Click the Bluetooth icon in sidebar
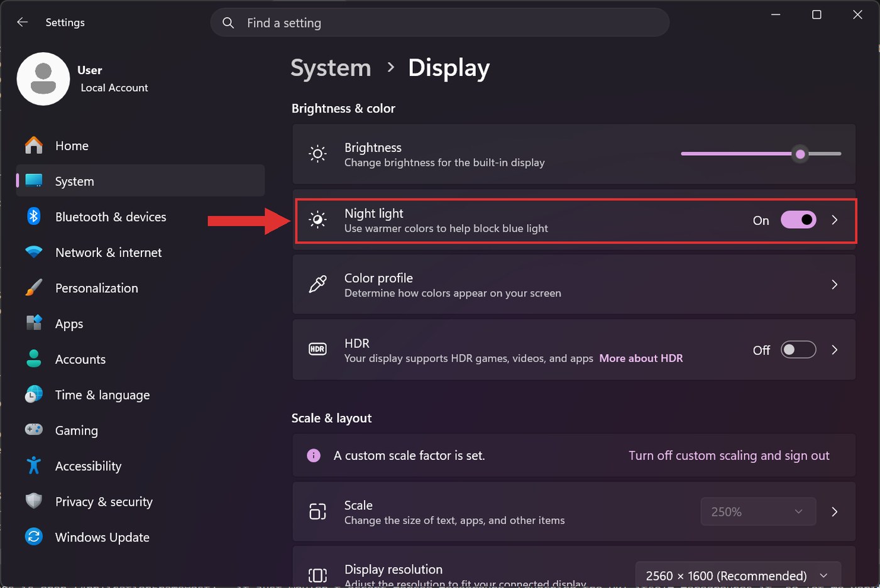Screen dimensions: 880x588 34,216
